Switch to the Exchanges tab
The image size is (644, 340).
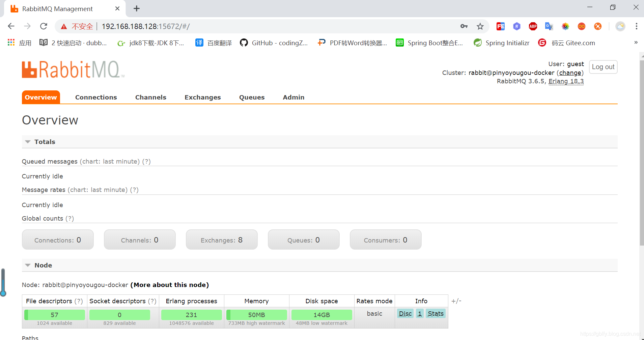(x=203, y=97)
